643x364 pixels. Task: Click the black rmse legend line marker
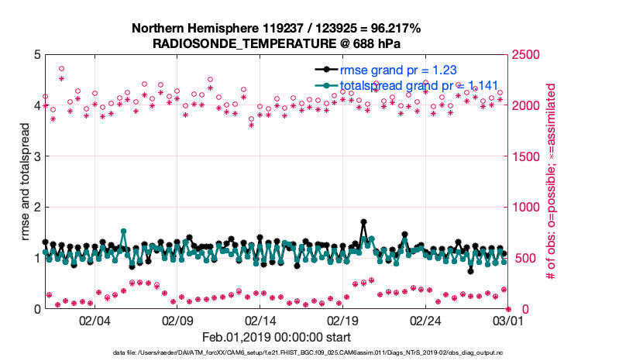click(328, 70)
